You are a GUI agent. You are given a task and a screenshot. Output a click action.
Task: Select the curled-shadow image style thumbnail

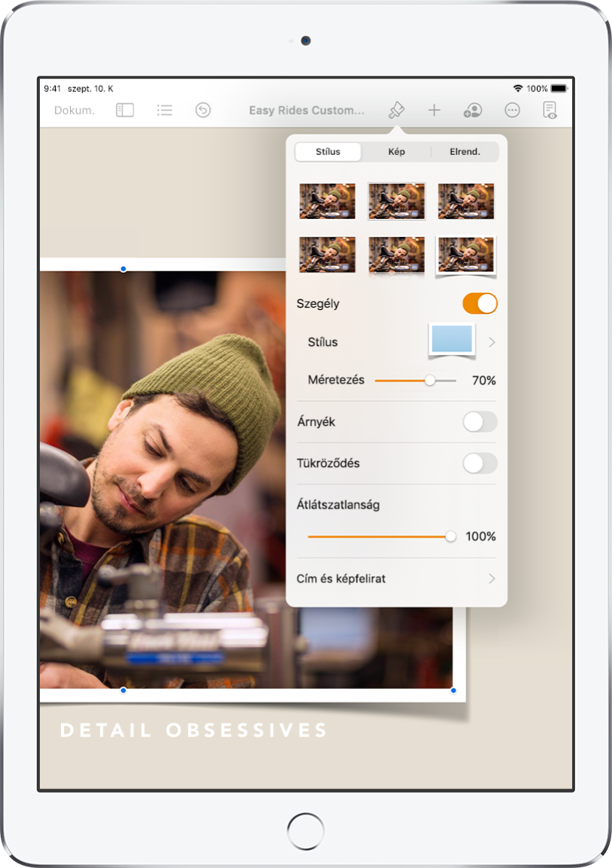click(x=466, y=256)
